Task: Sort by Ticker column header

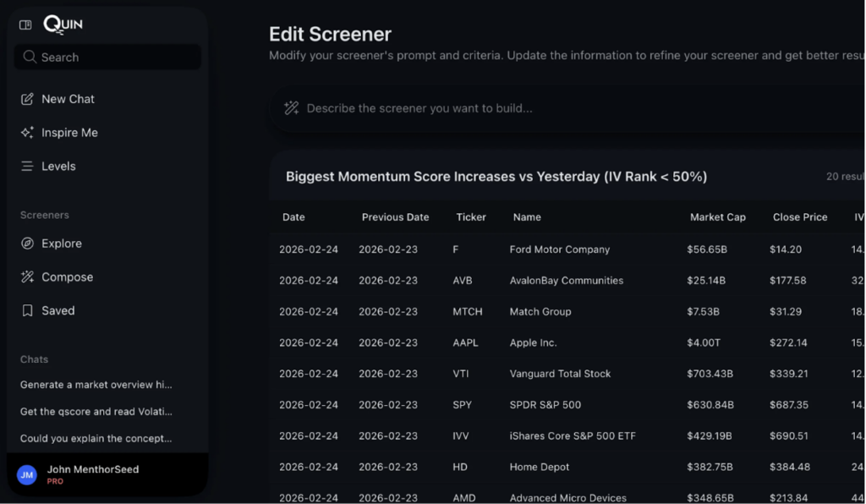Action: pos(471,217)
